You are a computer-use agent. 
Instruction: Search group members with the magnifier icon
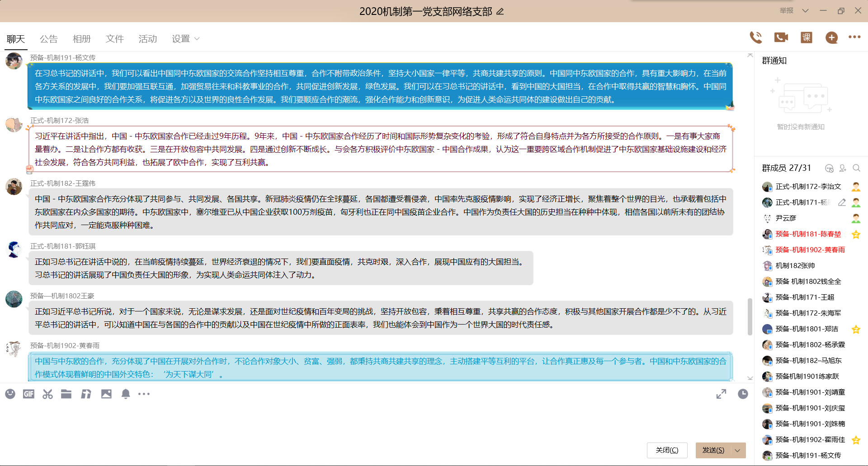click(857, 168)
